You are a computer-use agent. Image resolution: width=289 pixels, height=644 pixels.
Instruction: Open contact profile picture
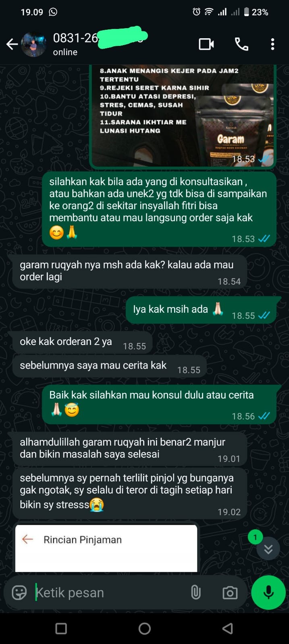point(34,44)
